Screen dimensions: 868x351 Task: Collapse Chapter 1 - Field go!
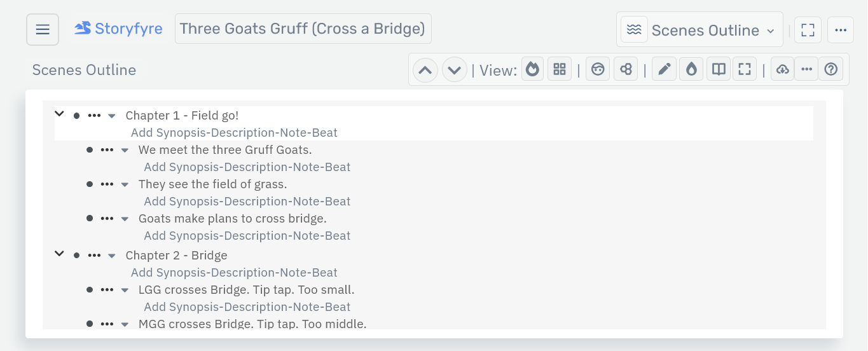[60, 114]
